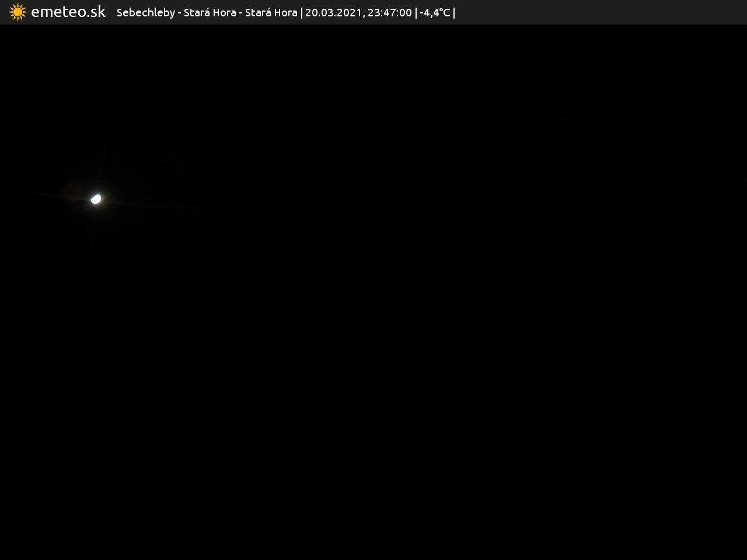Select the date 20.03.2021 in header
The width and height of the screenshot is (747, 560).
click(x=333, y=12)
